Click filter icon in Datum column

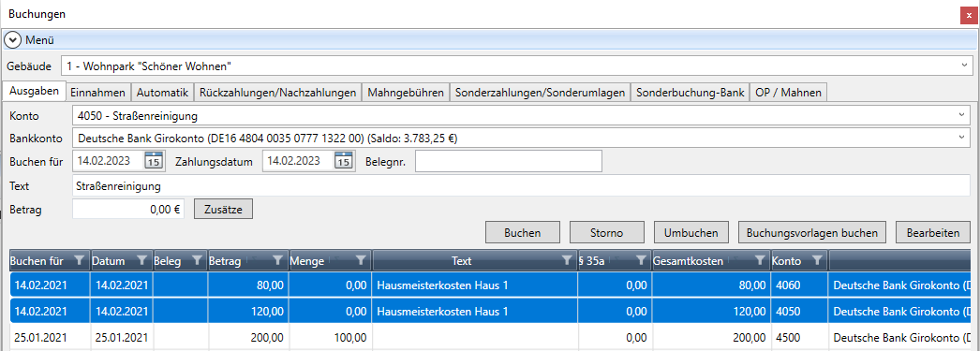point(141,260)
